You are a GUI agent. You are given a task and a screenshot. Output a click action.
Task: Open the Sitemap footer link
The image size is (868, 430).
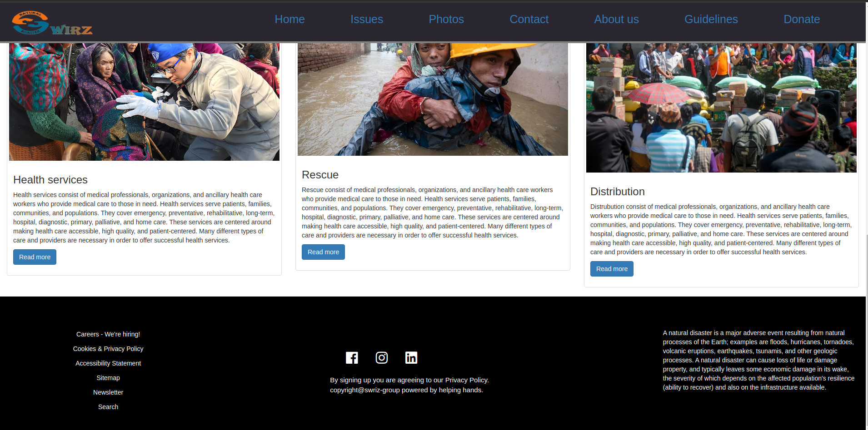[x=108, y=378]
